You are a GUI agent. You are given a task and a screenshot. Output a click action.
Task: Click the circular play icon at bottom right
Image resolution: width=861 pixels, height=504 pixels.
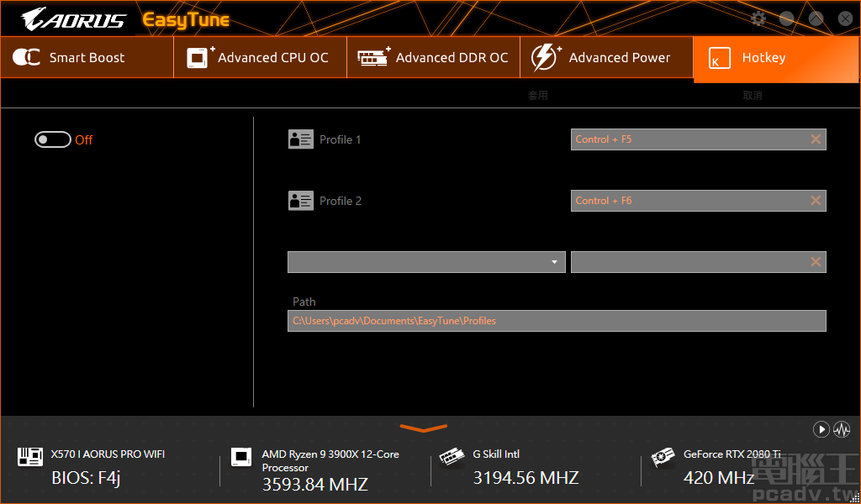tap(821, 429)
